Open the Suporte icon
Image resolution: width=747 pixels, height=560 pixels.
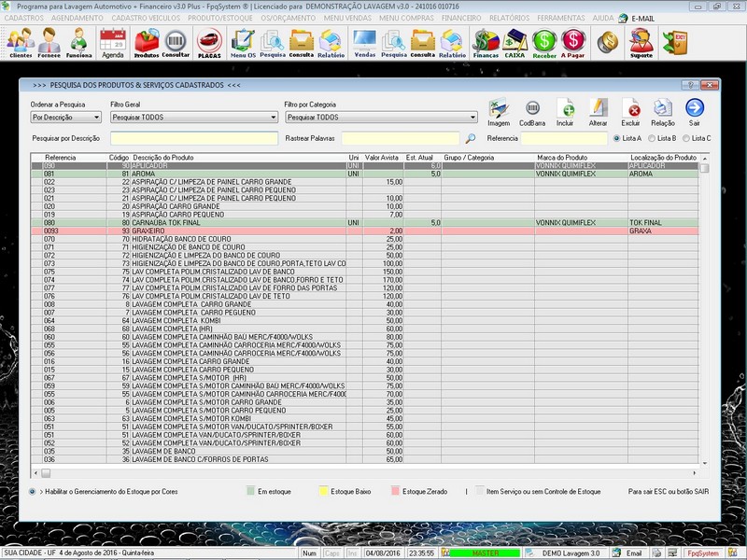point(641,43)
